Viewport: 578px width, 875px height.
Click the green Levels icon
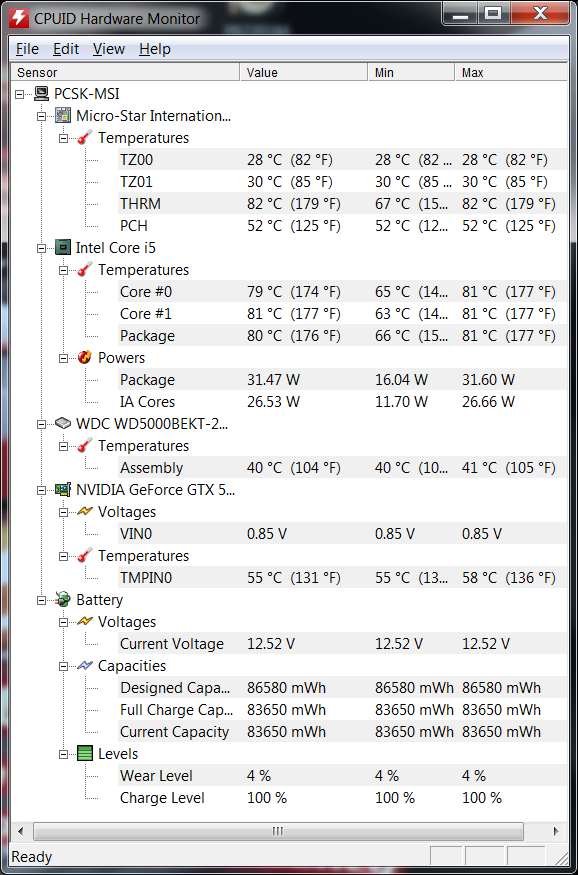click(x=85, y=754)
